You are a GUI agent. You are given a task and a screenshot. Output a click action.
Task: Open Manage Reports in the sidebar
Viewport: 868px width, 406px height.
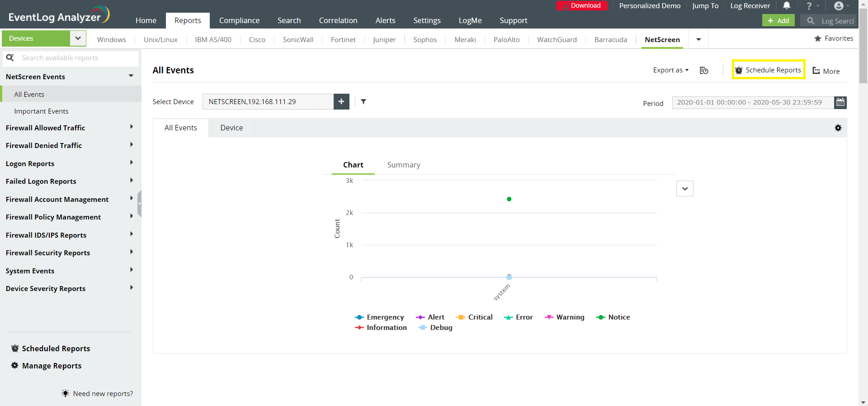(x=46, y=366)
